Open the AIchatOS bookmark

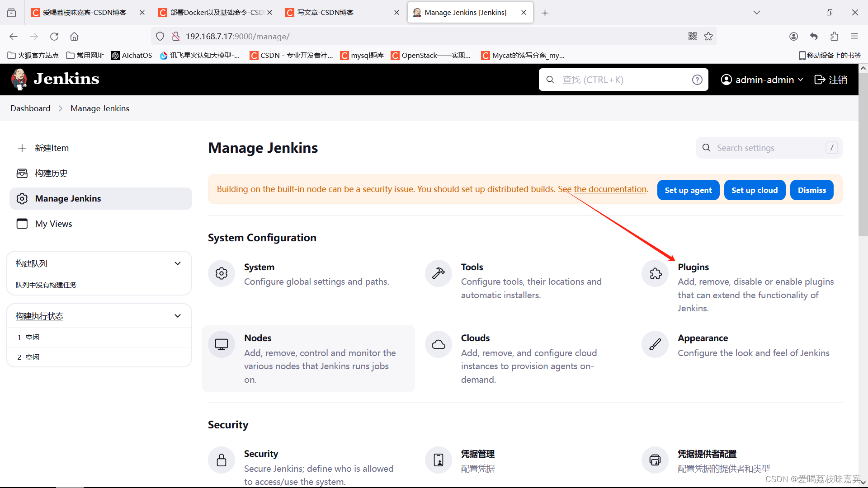click(x=132, y=56)
